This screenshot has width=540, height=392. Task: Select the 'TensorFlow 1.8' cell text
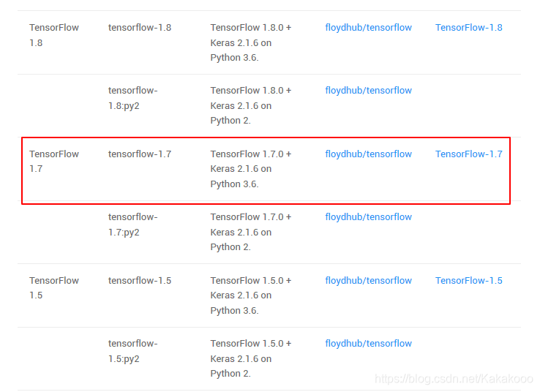pos(54,35)
